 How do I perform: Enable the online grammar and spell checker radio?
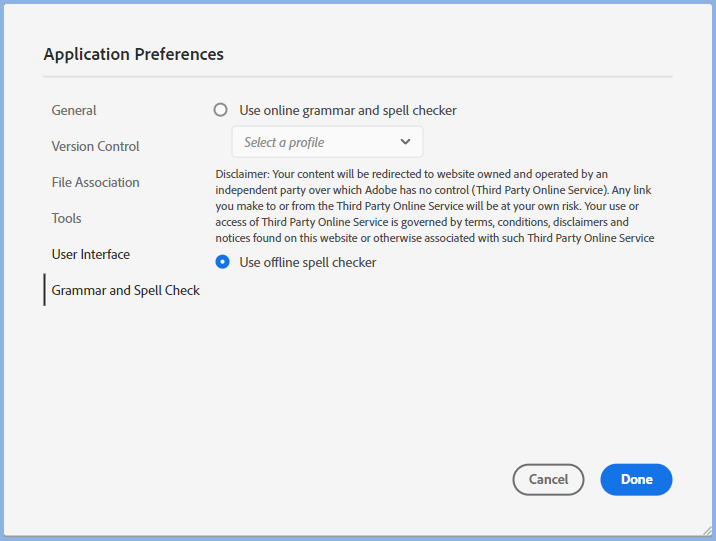coord(222,110)
